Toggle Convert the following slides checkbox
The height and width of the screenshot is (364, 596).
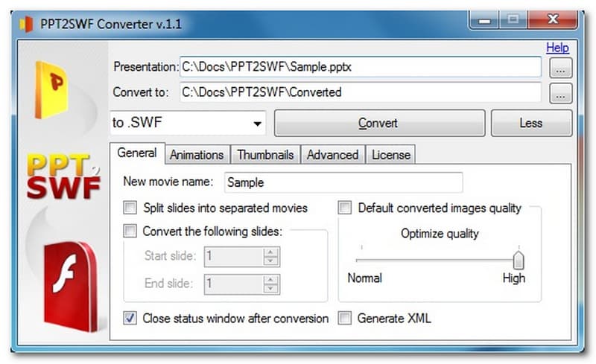pyautogui.click(x=130, y=232)
